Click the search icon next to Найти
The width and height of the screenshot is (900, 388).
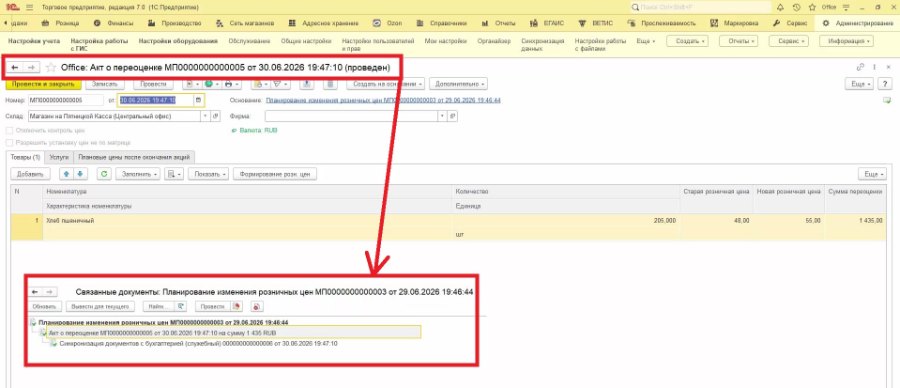point(181,306)
